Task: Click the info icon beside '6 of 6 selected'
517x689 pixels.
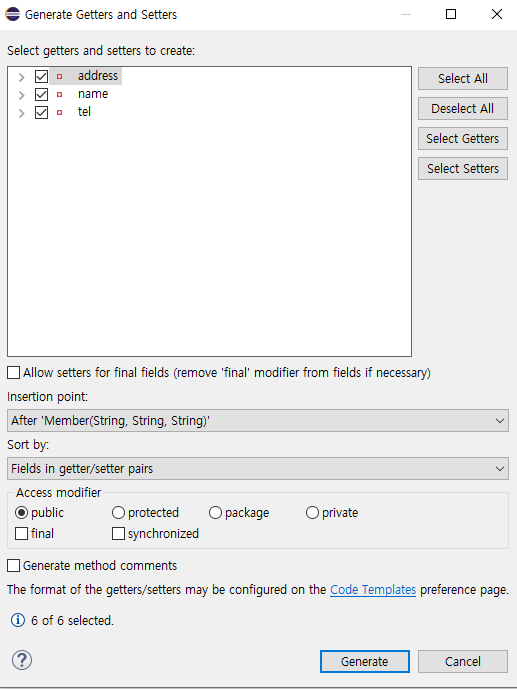Action: coord(18,620)
